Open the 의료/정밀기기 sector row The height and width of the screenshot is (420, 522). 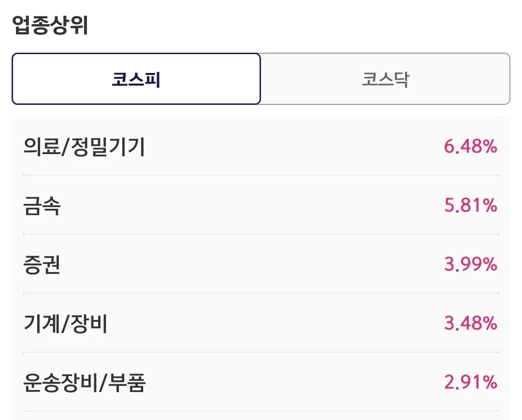point(261,146)
